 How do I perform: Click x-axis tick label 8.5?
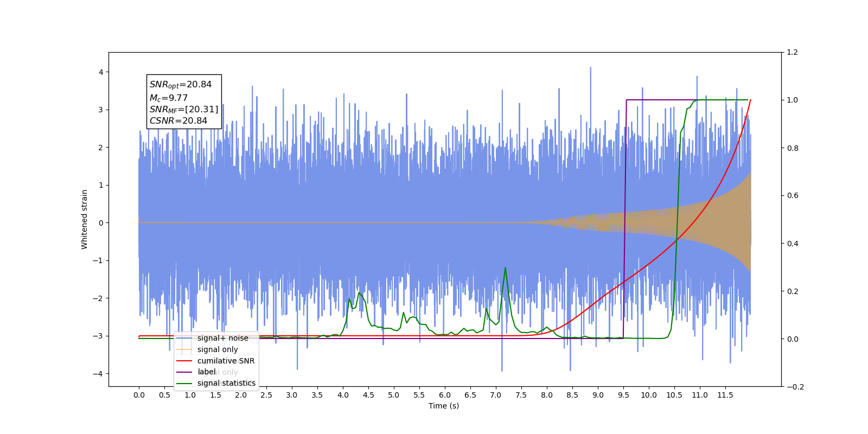(x=572, y=395)
